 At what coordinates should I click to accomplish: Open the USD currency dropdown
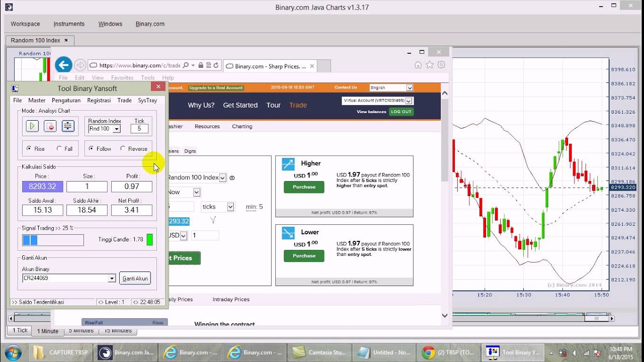point(184,235)
